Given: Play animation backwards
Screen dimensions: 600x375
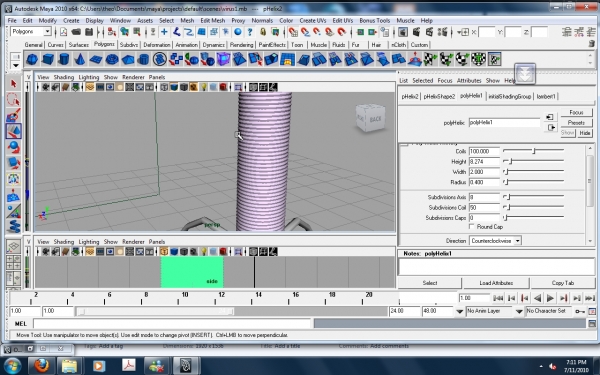Looking at the screenshot, I should (x=538, y=298).
